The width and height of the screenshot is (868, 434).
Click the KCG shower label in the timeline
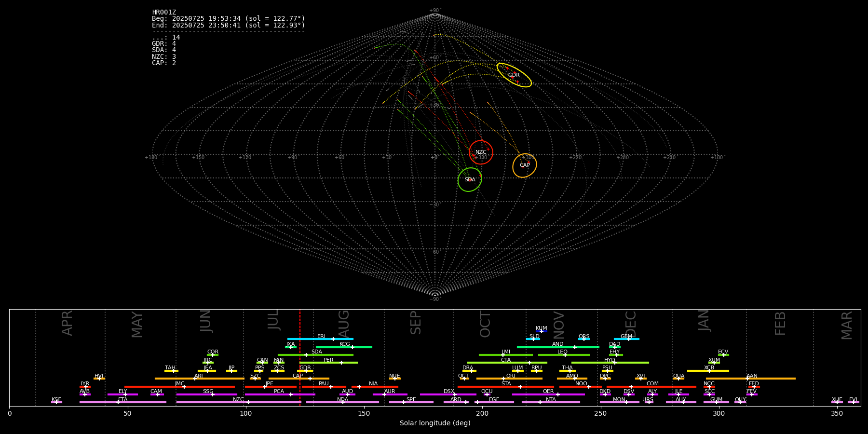[x=345, y=344]
